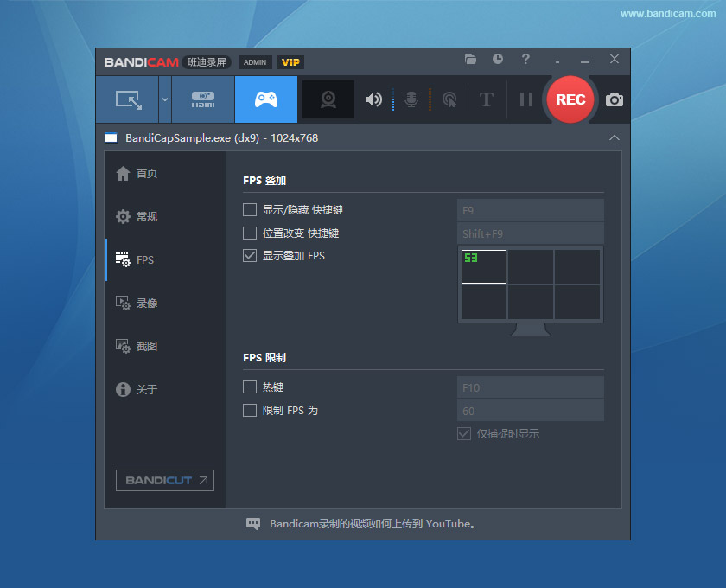Click the speaker volume level meter

(392, 99)
